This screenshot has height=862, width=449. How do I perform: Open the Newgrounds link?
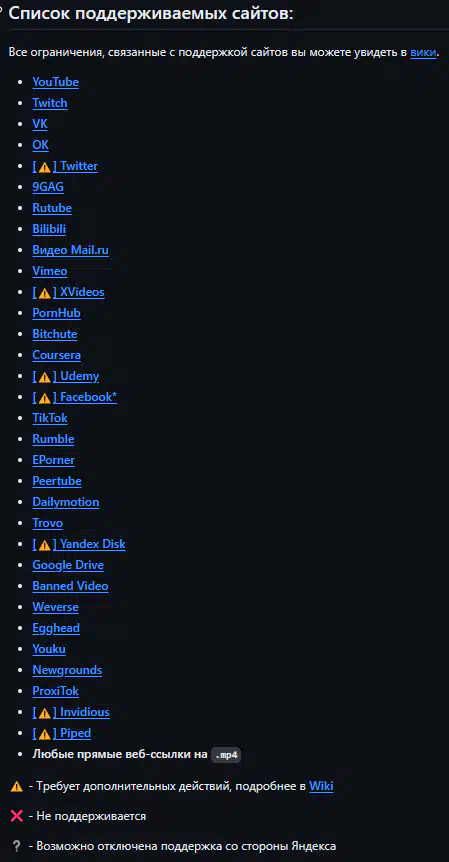[67, 670]
